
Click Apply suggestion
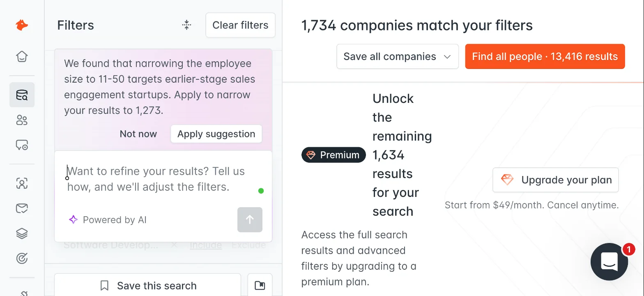[x=216, y=134]
